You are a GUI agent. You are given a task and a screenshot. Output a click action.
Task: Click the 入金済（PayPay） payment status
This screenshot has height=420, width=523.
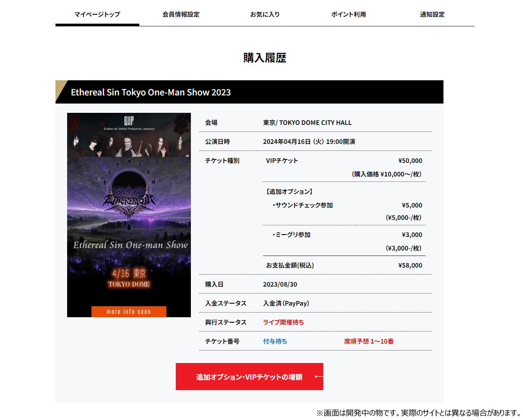click(x=286, y=303)
